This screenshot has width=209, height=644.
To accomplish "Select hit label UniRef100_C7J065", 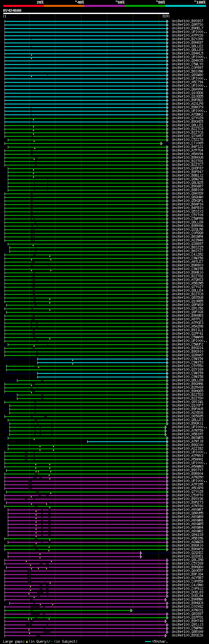I will (x=187, y=143).
